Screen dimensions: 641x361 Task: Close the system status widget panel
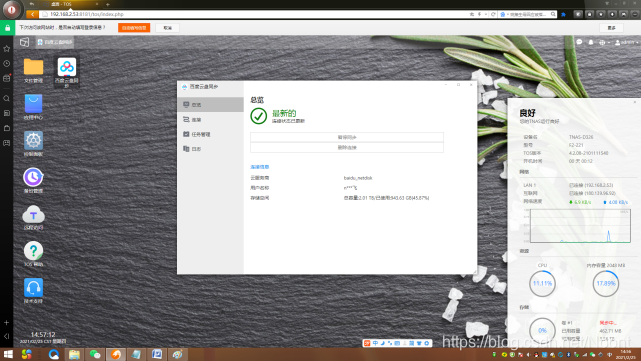[x=635, y=102]
